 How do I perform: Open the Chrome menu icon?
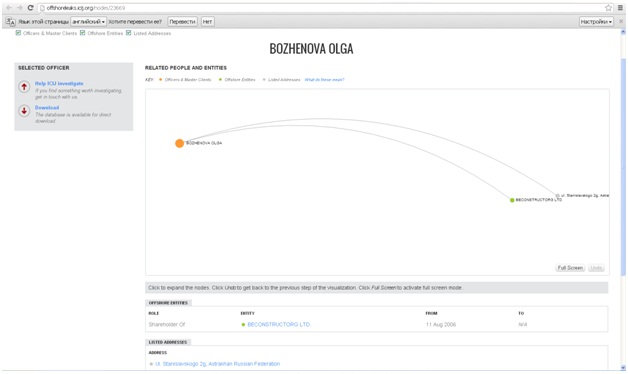pos(620,8)
